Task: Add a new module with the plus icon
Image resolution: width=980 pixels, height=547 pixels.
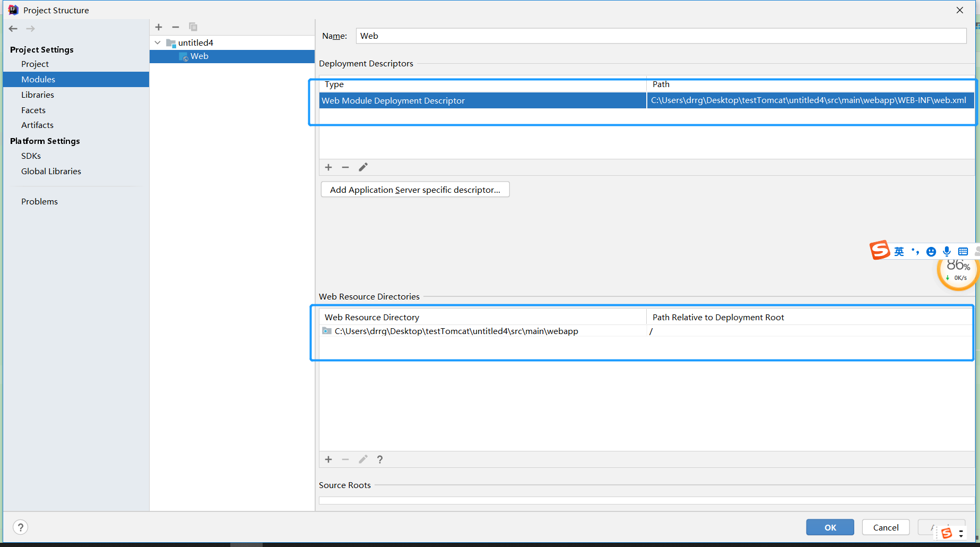Action: click(159, 27)
